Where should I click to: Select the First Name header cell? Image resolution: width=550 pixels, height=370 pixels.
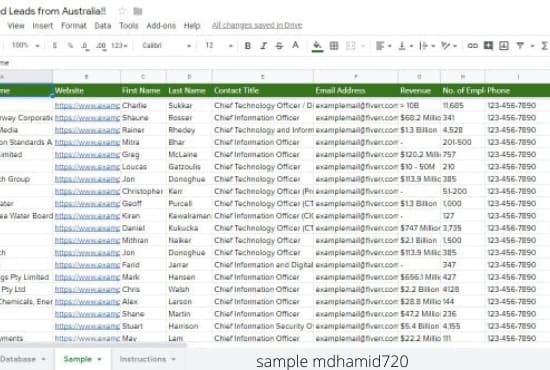[x=143, y=90]
